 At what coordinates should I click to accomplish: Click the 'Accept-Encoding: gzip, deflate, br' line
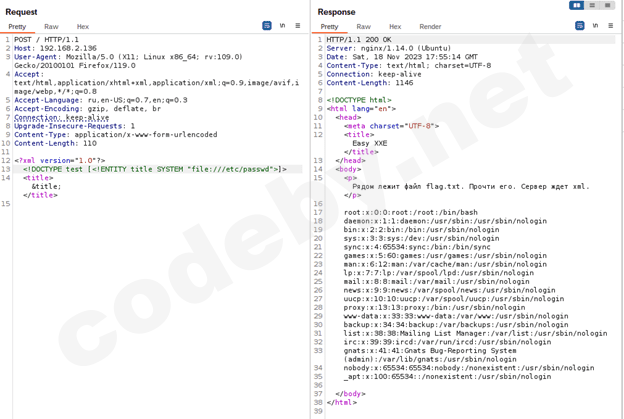(x=88, y=109)
